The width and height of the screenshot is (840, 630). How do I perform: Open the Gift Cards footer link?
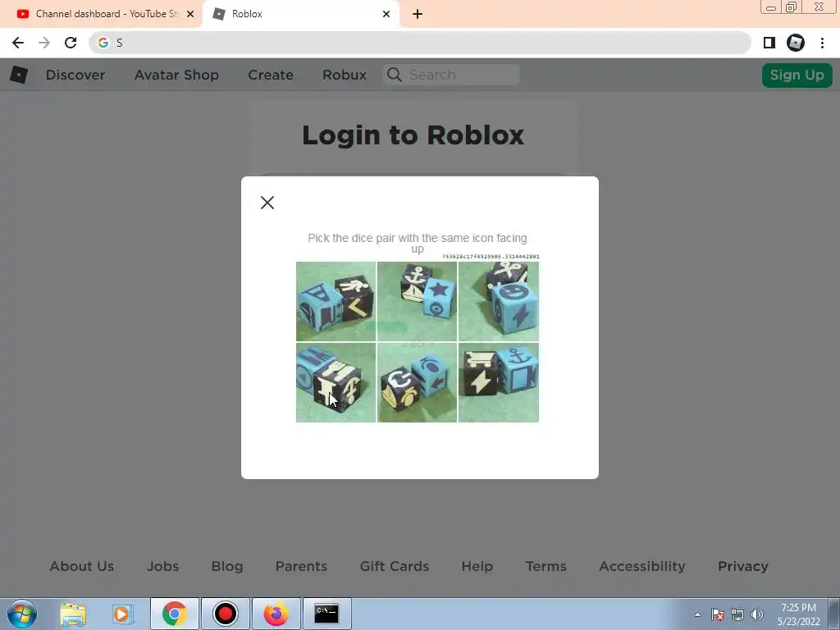click(x=395, y=566)
